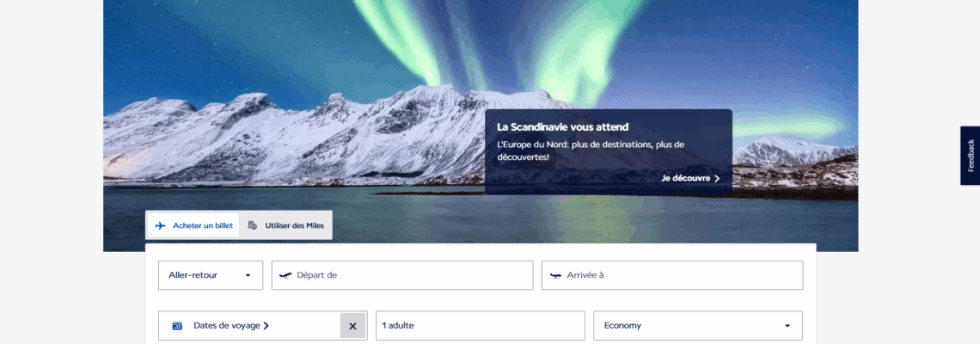
Task: Click the Arrivée à input field
Action: click(672, 275)
